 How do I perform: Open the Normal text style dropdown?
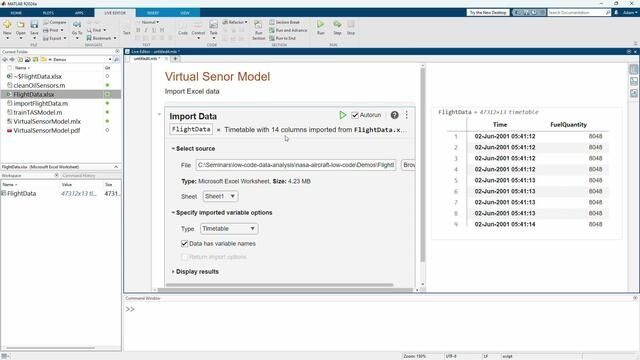click(x=148, y=22)
